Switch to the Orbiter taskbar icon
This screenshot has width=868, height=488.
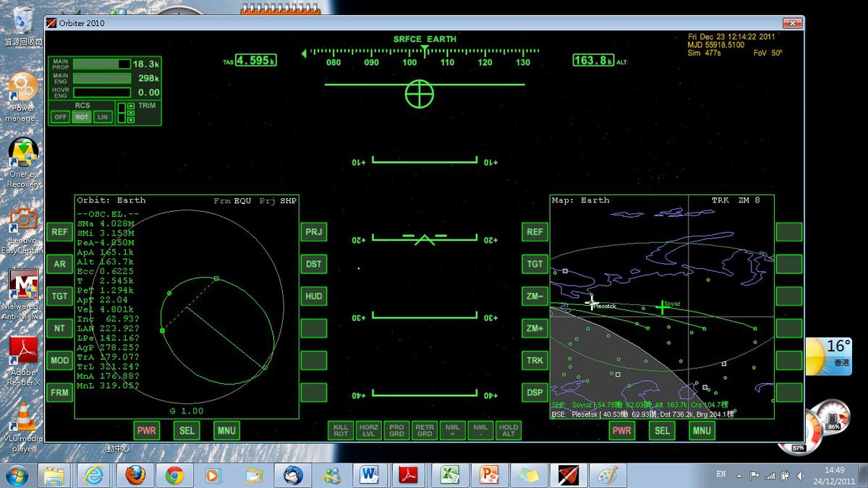click(x=568, y=475)
